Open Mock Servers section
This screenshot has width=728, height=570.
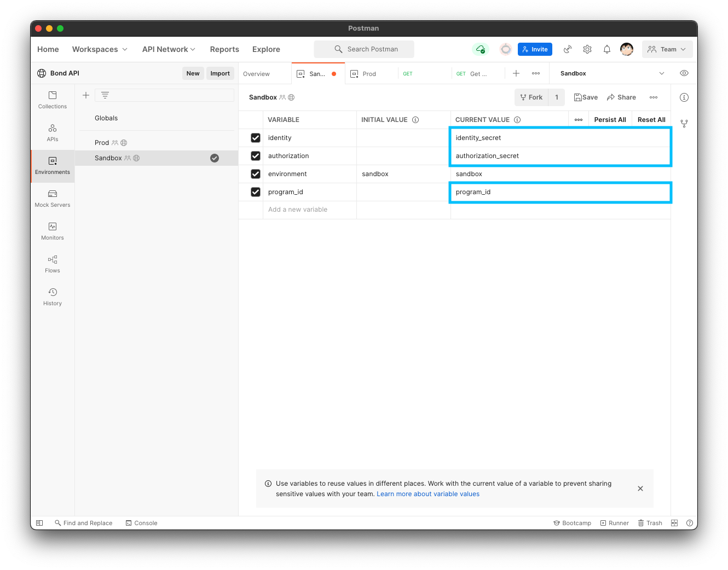coord(53,199)
